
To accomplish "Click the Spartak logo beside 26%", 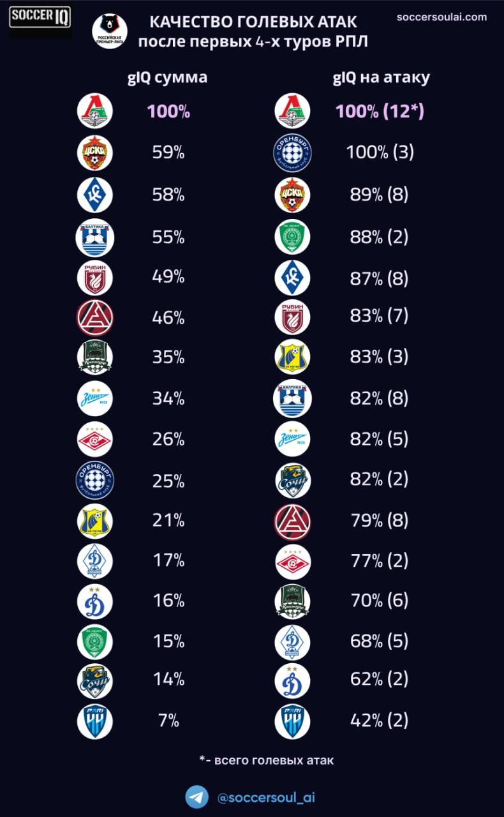I will pos(95,439).
